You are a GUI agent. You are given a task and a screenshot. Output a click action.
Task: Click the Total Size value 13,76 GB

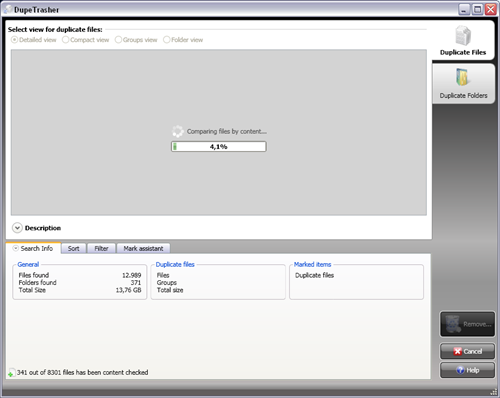(128, 290)
